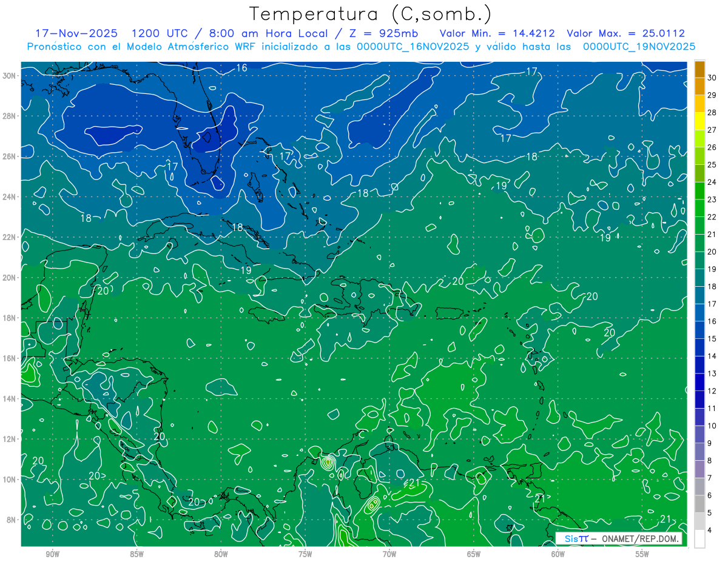Image resolution: width=728 pixels, height=562 pixels.
Task: Click the legend value "30"
Action: tap(712, 78)
